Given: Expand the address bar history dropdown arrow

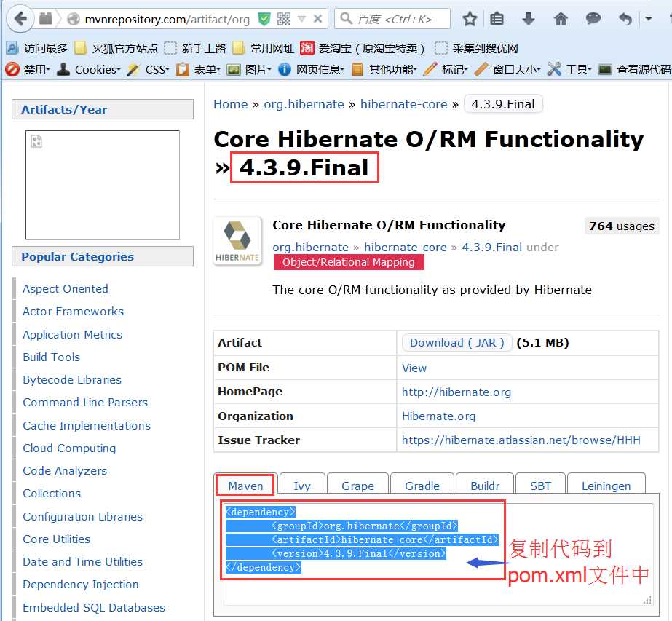Looking at the screenshot, I should (x=301, y=19).
